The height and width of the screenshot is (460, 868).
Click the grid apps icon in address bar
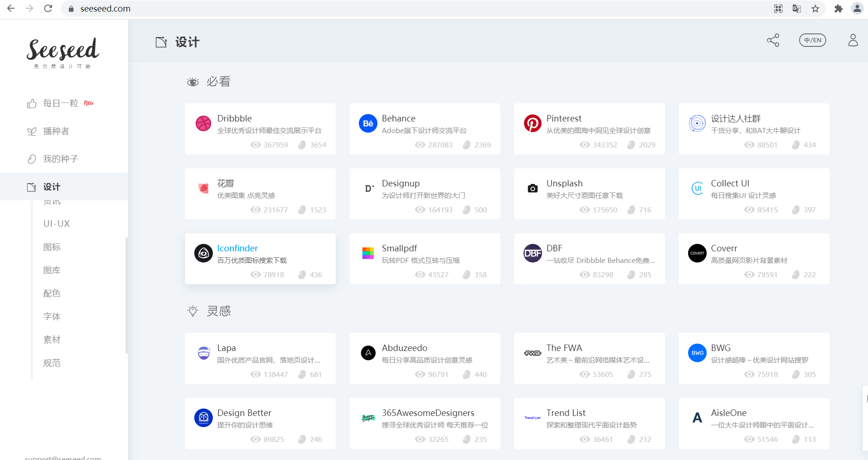778,8
